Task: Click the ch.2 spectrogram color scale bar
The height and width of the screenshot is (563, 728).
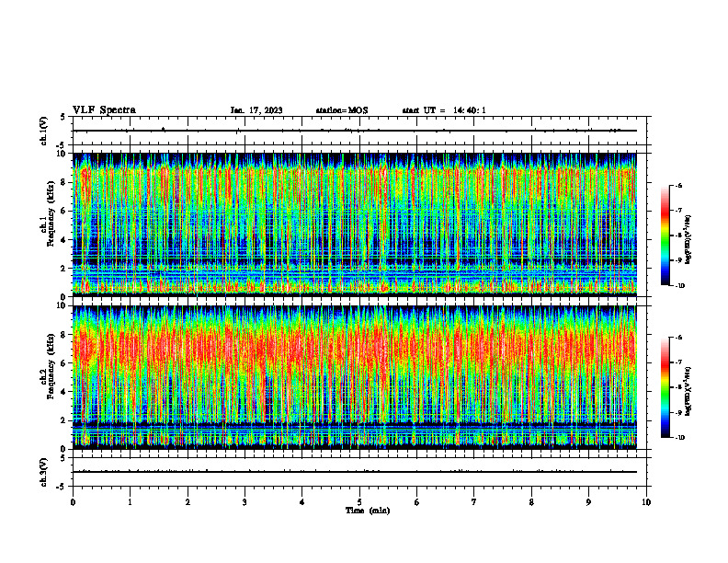Action: 665,387
